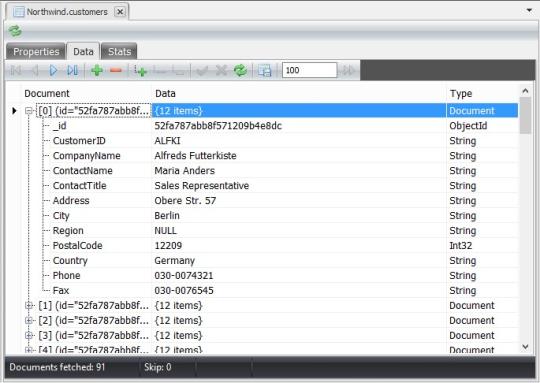Click value 52fa787abb8f571209b4e8dc

coord(218,126)
